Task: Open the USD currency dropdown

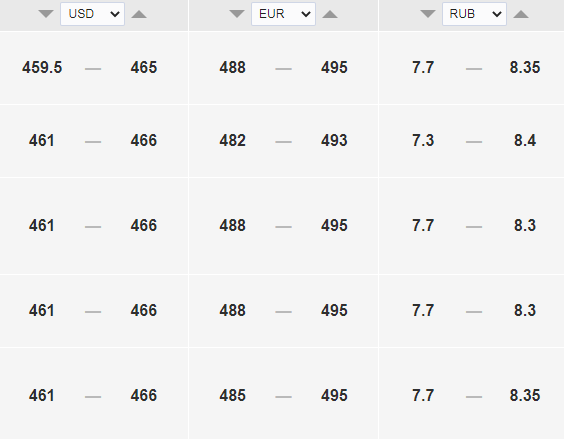Action: click(x=92, y=14)
